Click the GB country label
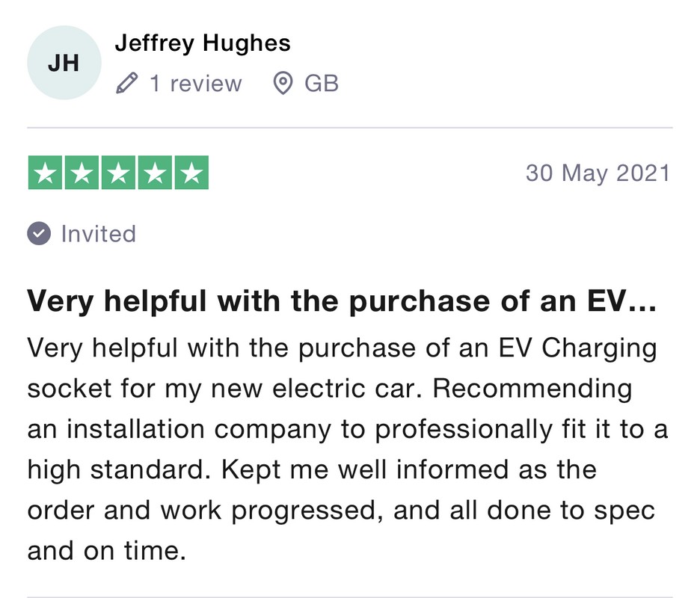Viewport: 700px width, 598px height. [322, 84]
